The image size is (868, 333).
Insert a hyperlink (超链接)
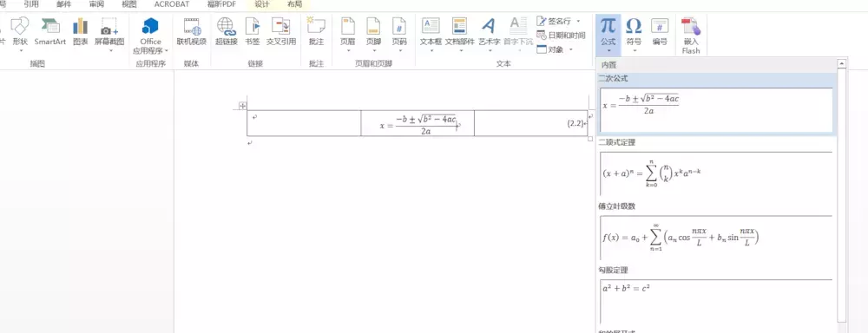click(226, 31)
